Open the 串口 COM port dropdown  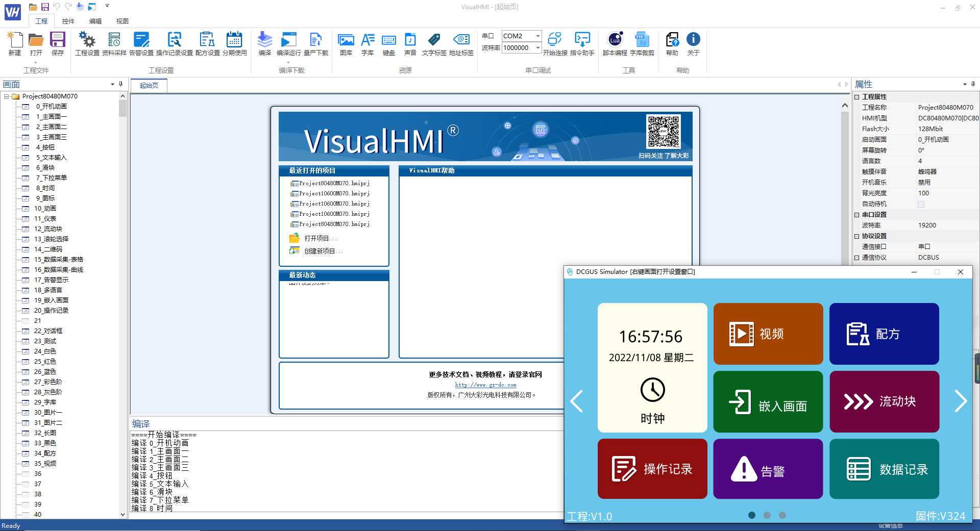(x=538, y=36)
